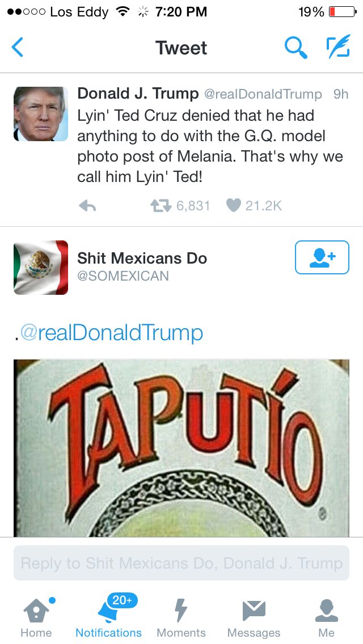Follow Shit Mexicans Do account
The image size is (363, 644).
click(322, 257)
